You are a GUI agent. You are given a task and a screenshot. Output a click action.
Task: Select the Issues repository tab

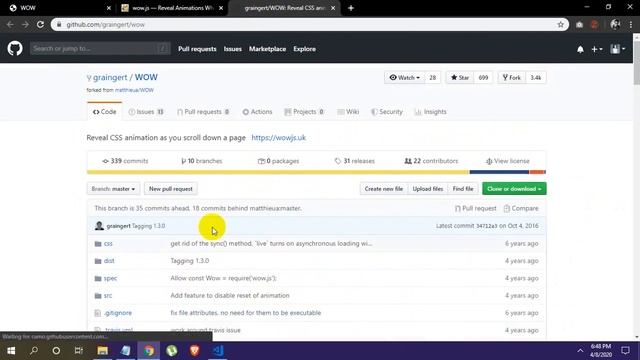click(146, 111)
